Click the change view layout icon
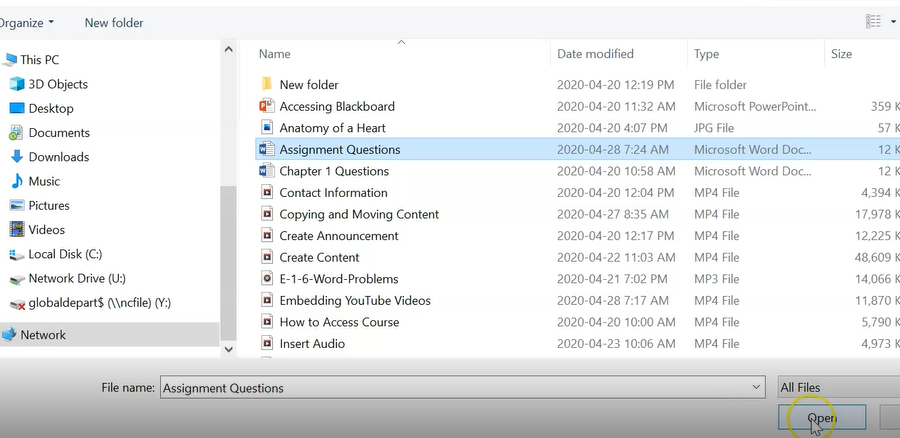 (873, 22)
